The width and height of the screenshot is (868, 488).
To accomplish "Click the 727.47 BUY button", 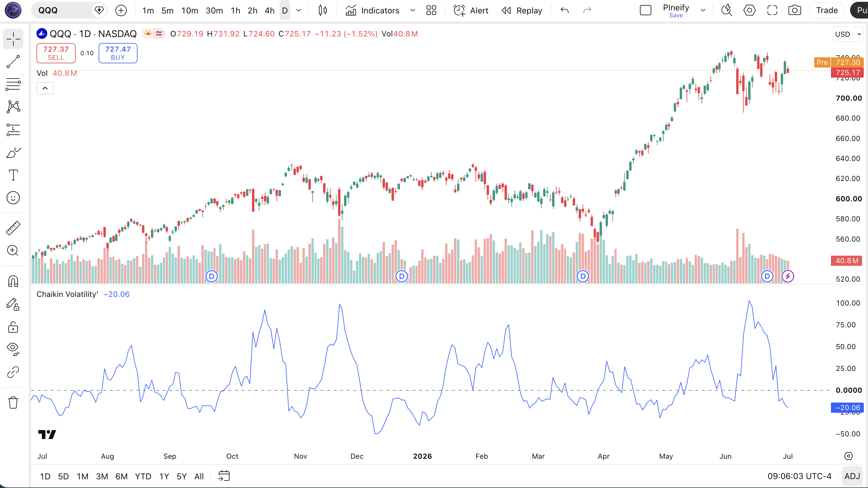I will click(118, 53).
